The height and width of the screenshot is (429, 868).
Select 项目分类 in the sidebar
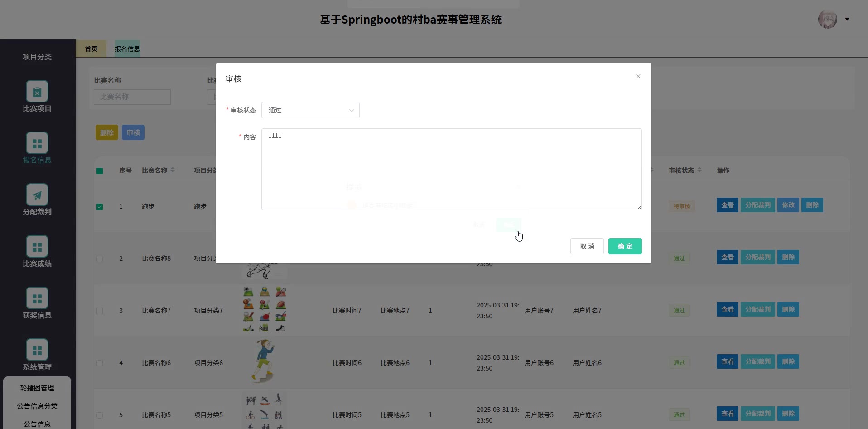[x=37, y=57]
